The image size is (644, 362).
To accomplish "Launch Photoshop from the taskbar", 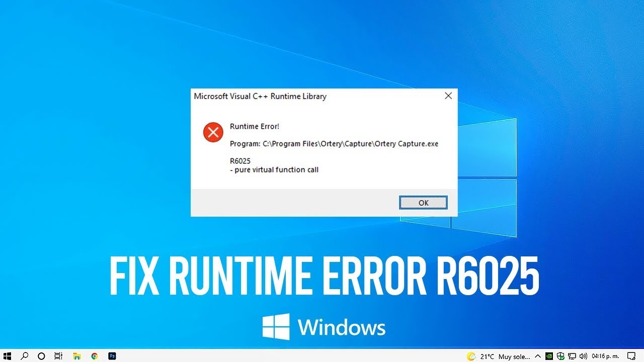I will (113, 356).
